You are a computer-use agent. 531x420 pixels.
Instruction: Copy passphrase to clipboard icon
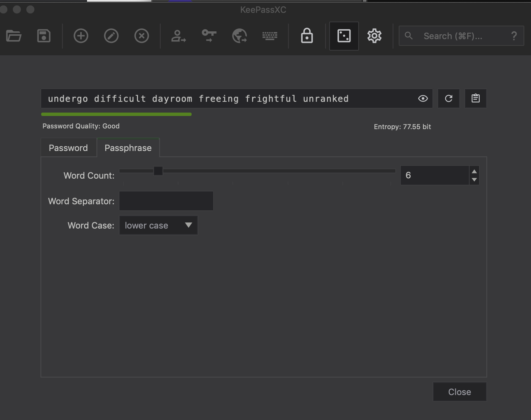click(x=476, y=98)
